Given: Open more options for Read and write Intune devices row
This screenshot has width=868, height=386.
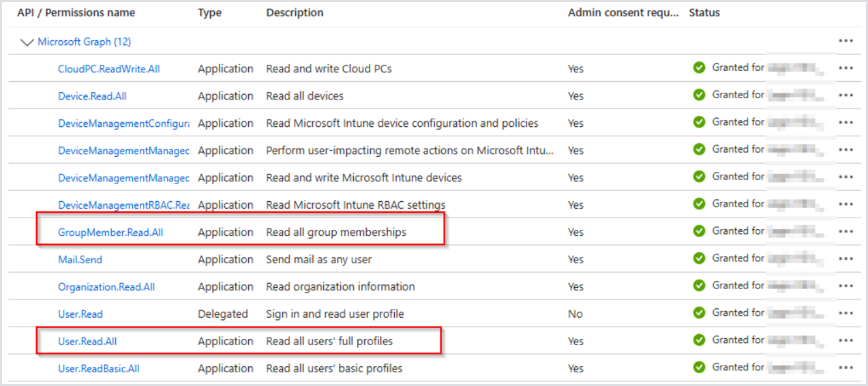Looking at the screenshot, I should coord(846,177).
